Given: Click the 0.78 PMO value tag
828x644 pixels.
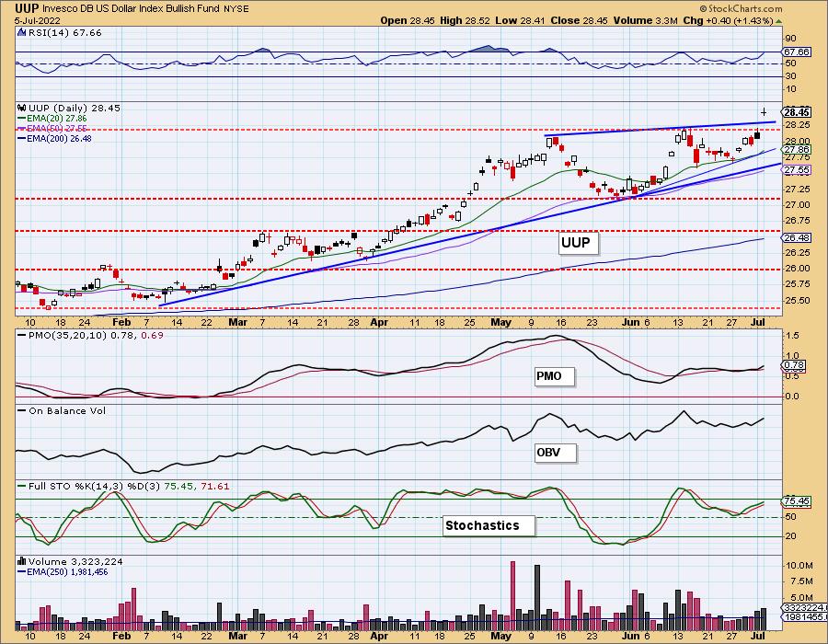Looking at the screenshot, I should (x=795, y=365).
